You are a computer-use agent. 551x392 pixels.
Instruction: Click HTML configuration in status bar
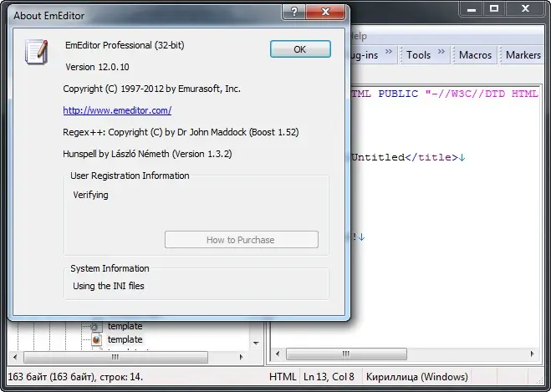coord(283,377)
